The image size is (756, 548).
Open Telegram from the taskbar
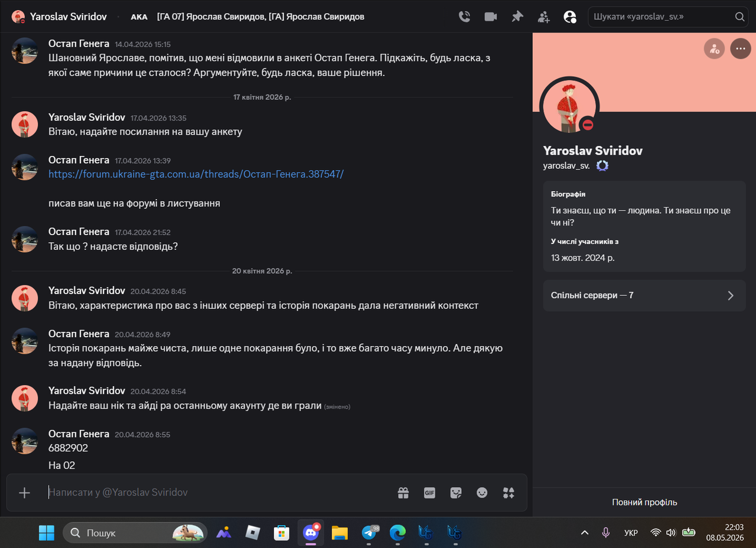(369, 533)
